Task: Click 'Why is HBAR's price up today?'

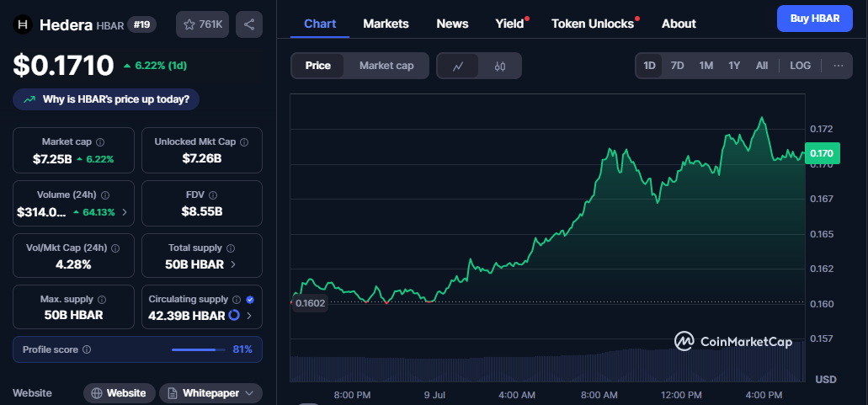Action: pyautogui.click(x=106, y=99)
